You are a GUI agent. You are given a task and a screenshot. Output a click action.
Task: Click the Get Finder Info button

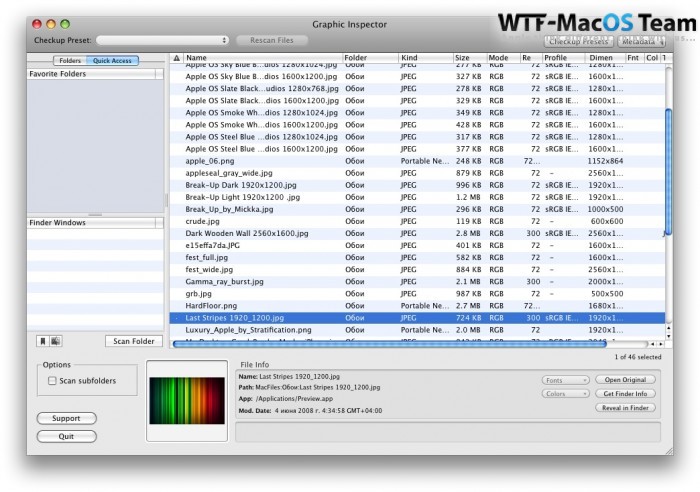[625, 394]
